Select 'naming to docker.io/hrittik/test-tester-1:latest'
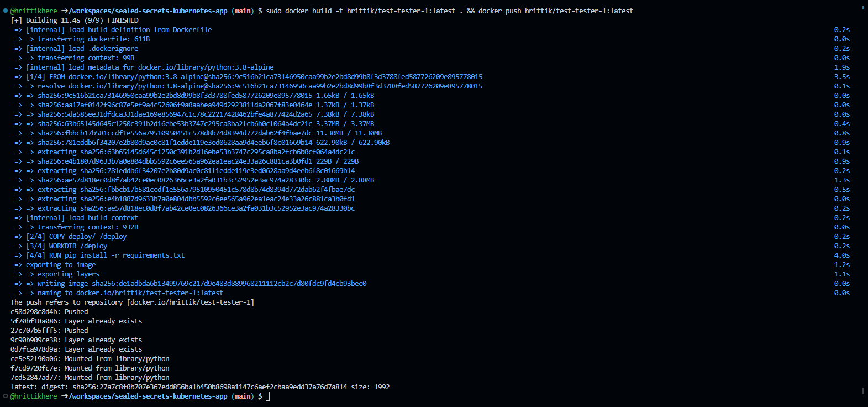Screen dimensions: 868x407 130,293
